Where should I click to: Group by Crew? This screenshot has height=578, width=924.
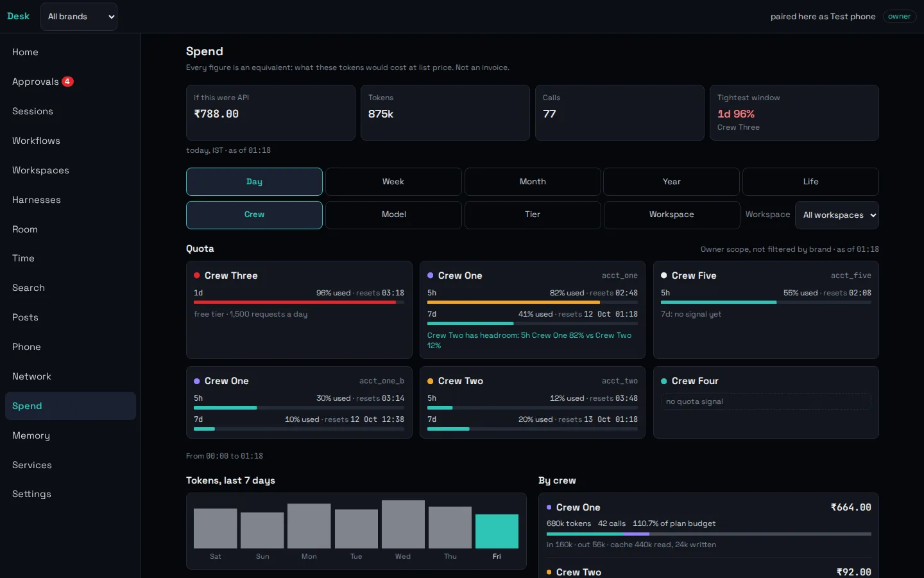tap(254, 215)
